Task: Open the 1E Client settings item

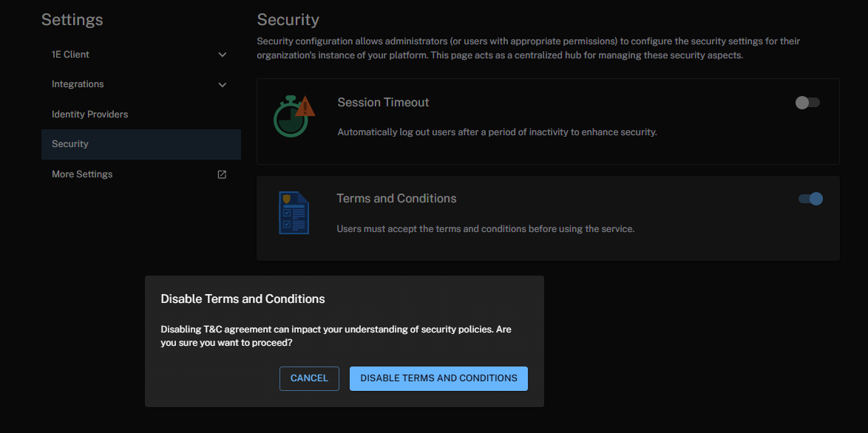Action: (x=70, y=55)
